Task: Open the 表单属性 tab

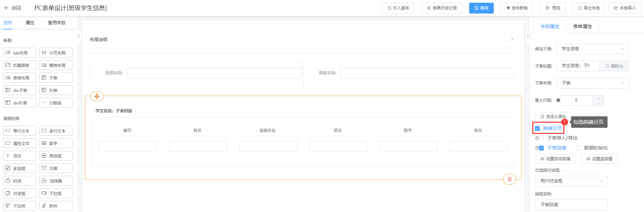Action: pos(583,26)
